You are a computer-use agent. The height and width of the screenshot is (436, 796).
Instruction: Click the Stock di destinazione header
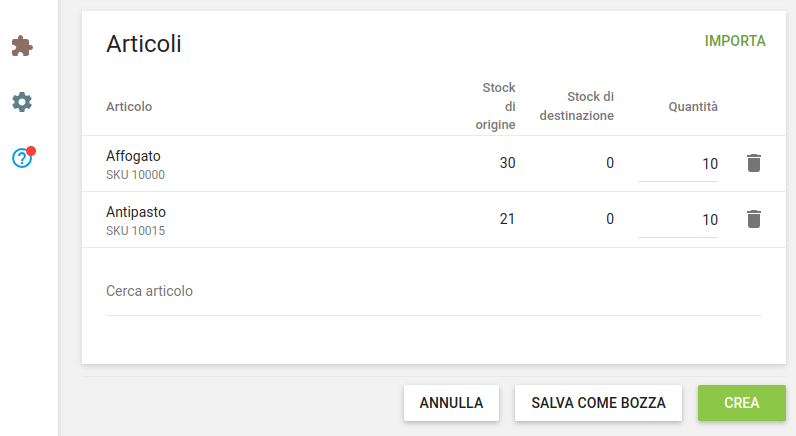click(x=577, y=106)
